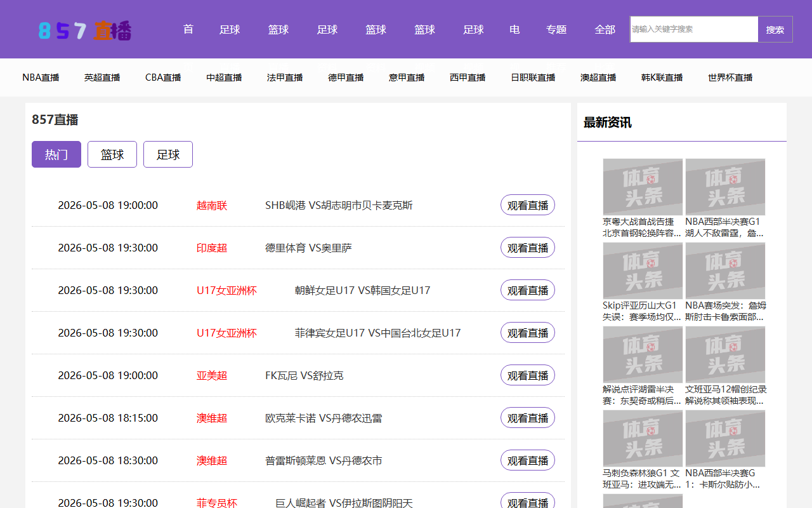This screenshot has height=508, width=812.
Task: Open match 德里体育 VS奥里萨
Action: tap(308, 248)
